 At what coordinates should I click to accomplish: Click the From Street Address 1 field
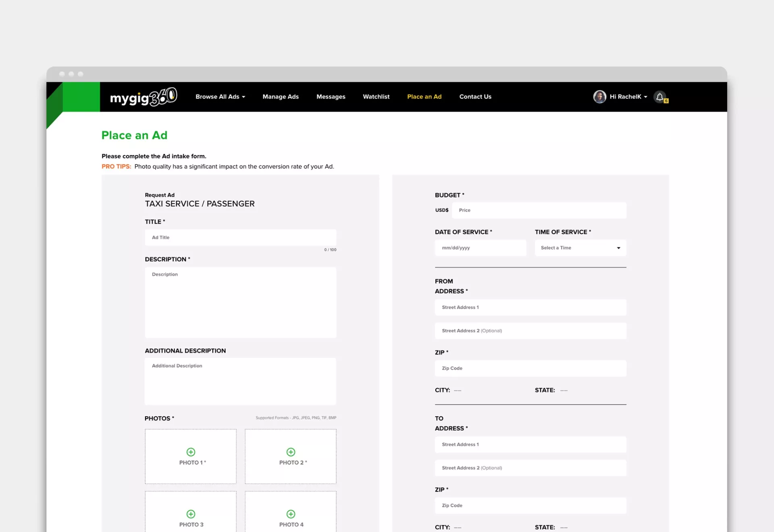tap(530, 308)
